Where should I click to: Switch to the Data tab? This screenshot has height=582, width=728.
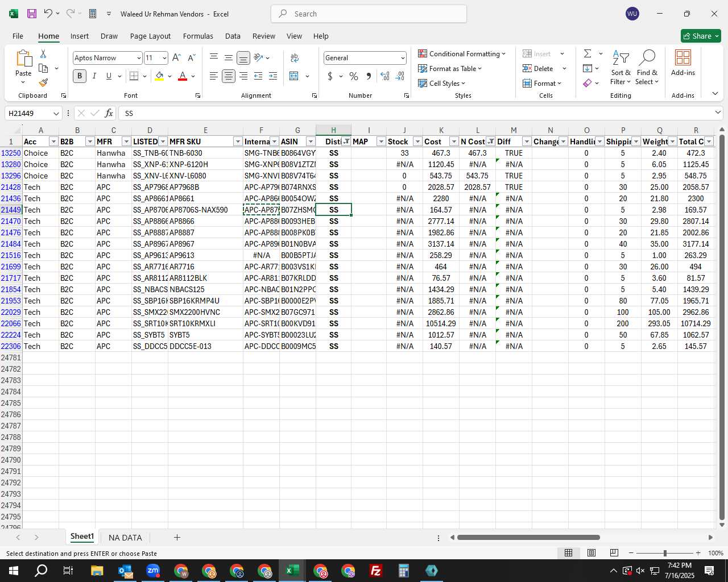pos(233,36)
